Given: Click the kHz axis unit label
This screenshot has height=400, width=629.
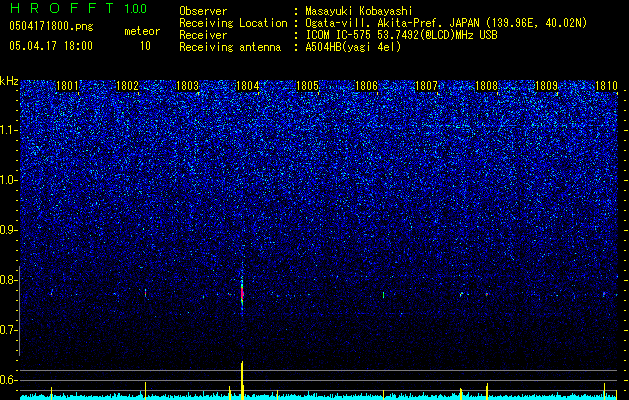Looking at the screenshot, I should 9,81.
